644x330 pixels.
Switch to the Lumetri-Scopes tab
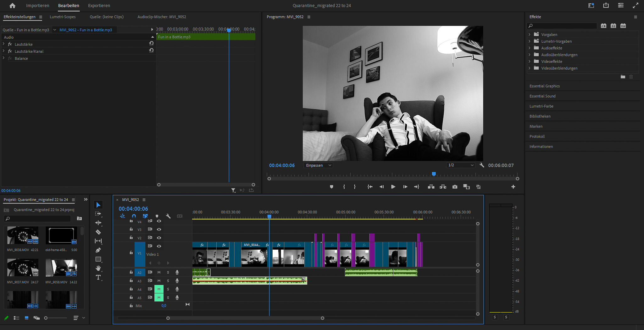coord(63,17)
